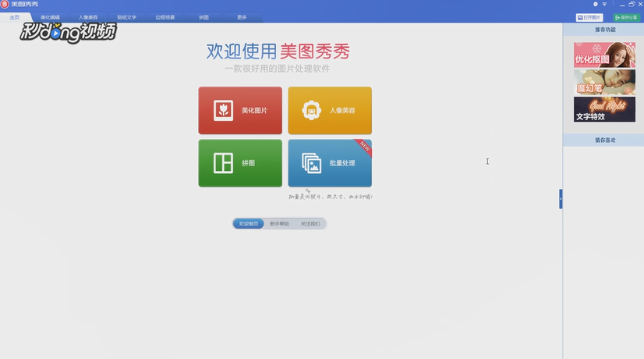This screenshot has width=644, height=359.
Task: Open the blue 批量处理 tile
Action: pyautogui.click(x=330, y=163)
